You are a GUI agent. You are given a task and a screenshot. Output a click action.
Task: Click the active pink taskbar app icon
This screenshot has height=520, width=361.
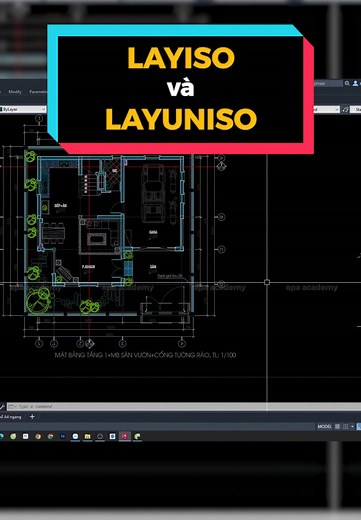click(125, 436)
